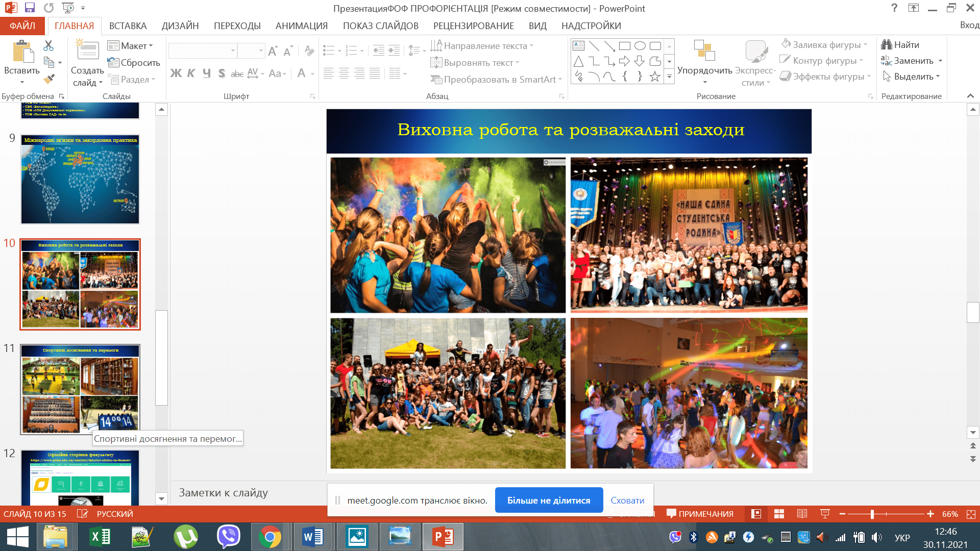Align text right in Абзац group
This screenshot has width=980, height=551.
point(359,73)
